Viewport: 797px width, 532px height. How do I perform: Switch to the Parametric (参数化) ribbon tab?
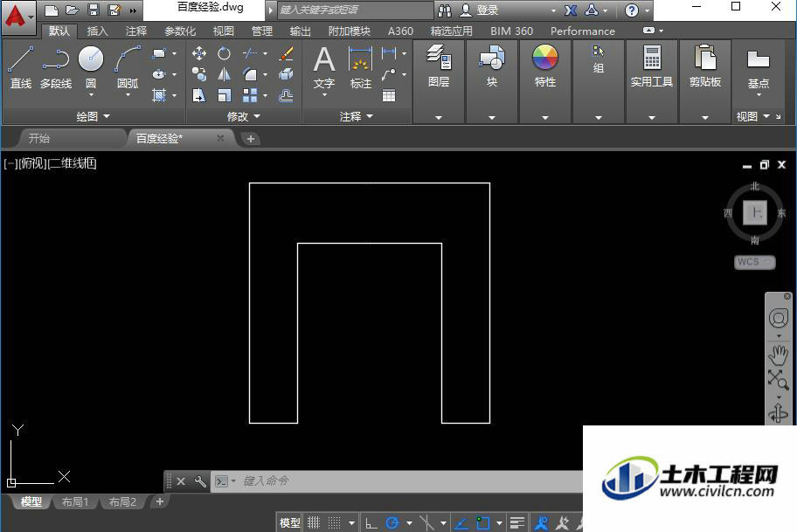tap(180, 31)
